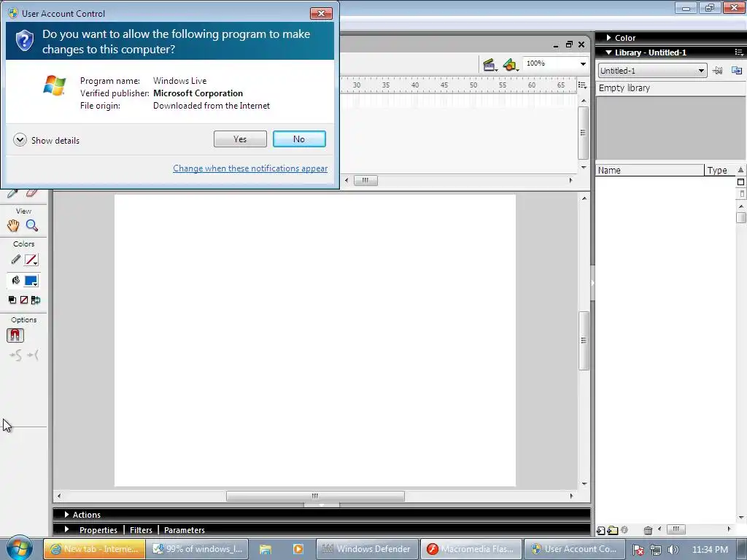Click the Name column header
747x560 pixels.
(x=650, y=170)
